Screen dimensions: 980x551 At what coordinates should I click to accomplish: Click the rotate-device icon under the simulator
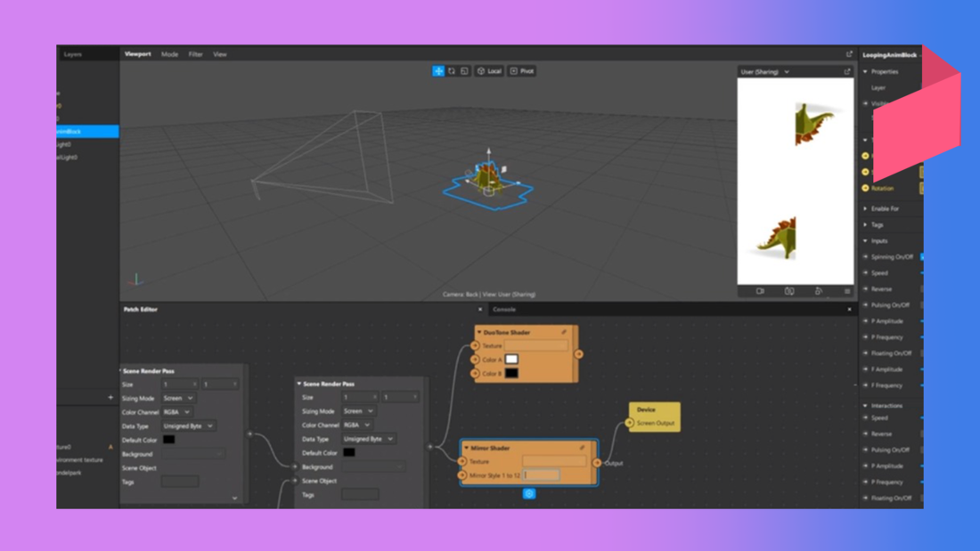point(790,291)
